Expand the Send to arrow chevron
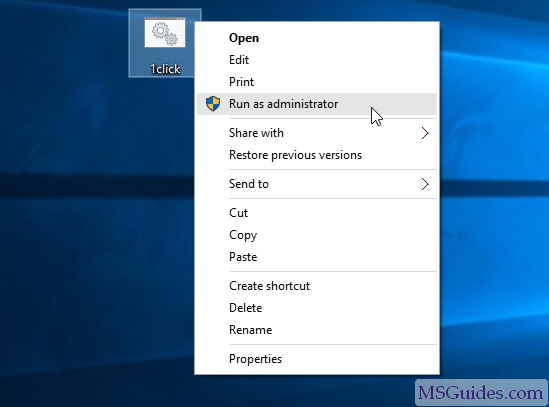 pos(425,184)
